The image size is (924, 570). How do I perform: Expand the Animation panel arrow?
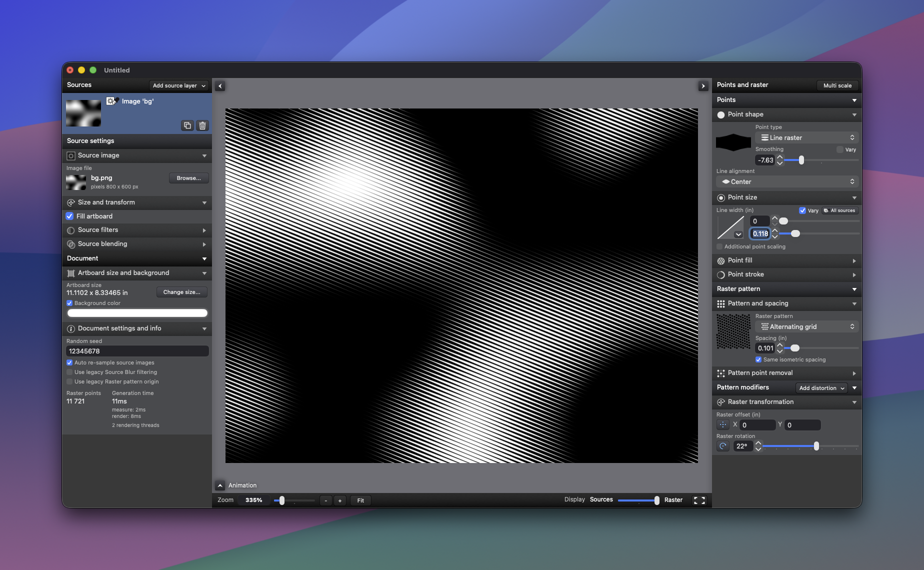click(x=220, y=485)
